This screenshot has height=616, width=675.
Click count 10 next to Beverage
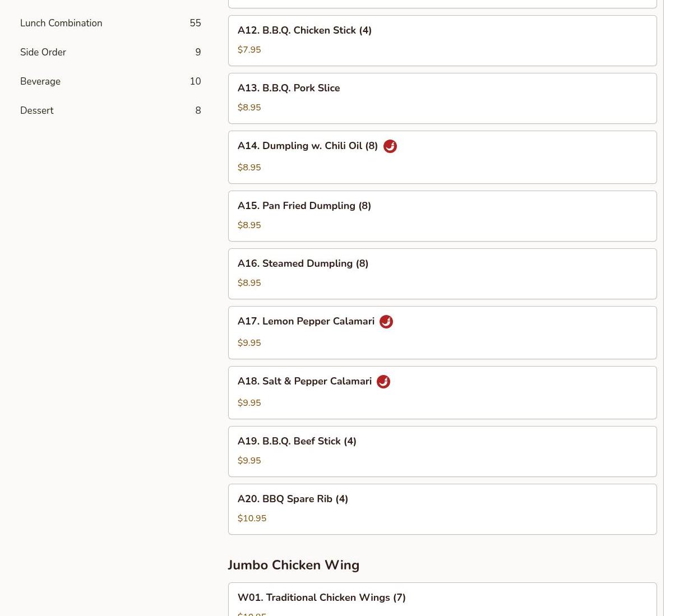[x=195, y=81]
